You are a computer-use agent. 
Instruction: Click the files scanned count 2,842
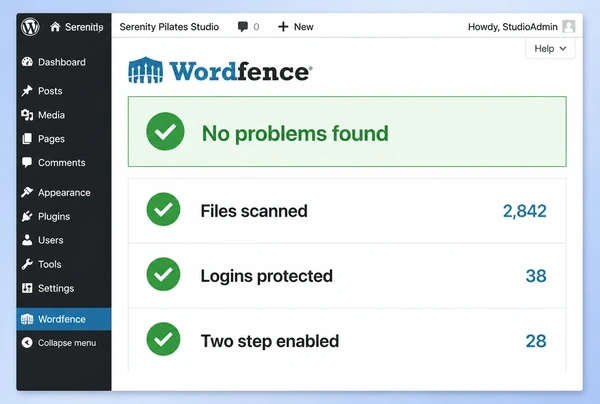point(524,211)
